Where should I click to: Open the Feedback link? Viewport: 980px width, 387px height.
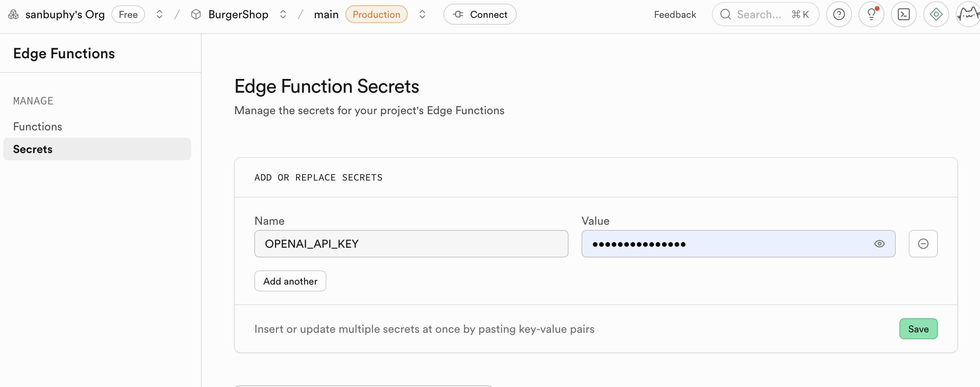coord(675,15)
